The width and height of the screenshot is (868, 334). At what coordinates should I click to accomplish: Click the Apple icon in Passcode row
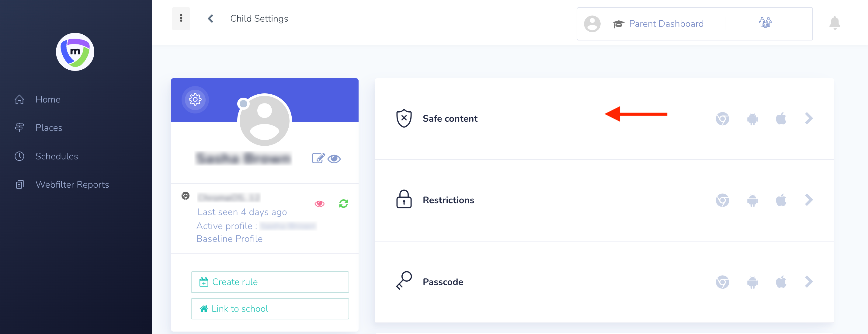pyautogui.click(x=781, y=282)
